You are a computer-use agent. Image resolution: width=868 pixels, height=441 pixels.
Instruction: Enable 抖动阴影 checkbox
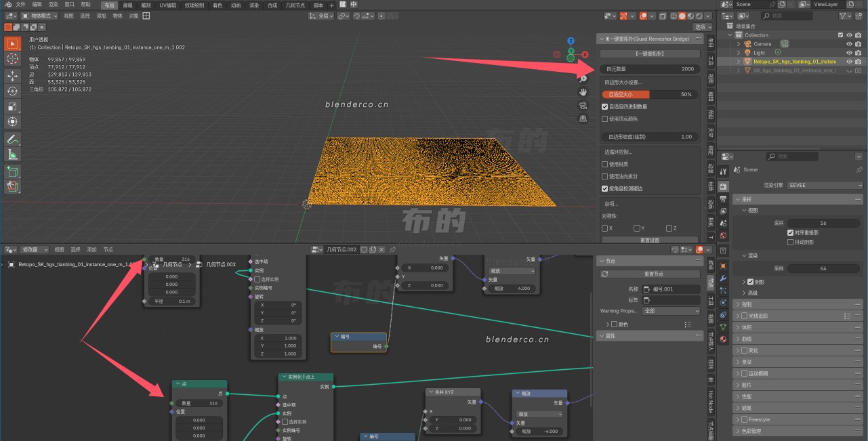point(790,242)
